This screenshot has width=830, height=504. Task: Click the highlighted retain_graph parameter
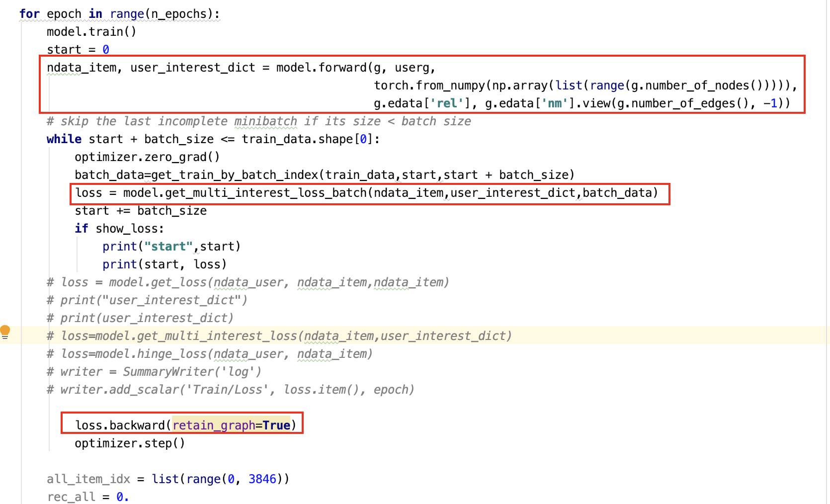214,425
